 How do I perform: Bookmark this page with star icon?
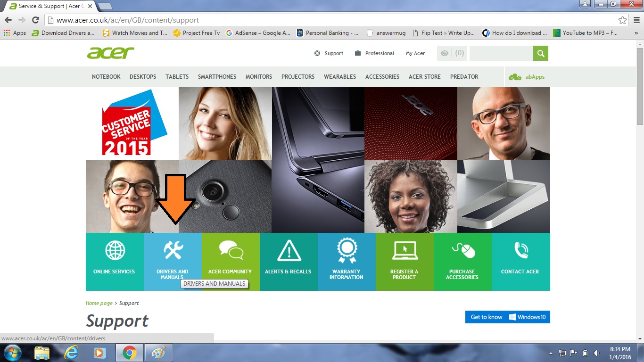(x=623, y=20)
